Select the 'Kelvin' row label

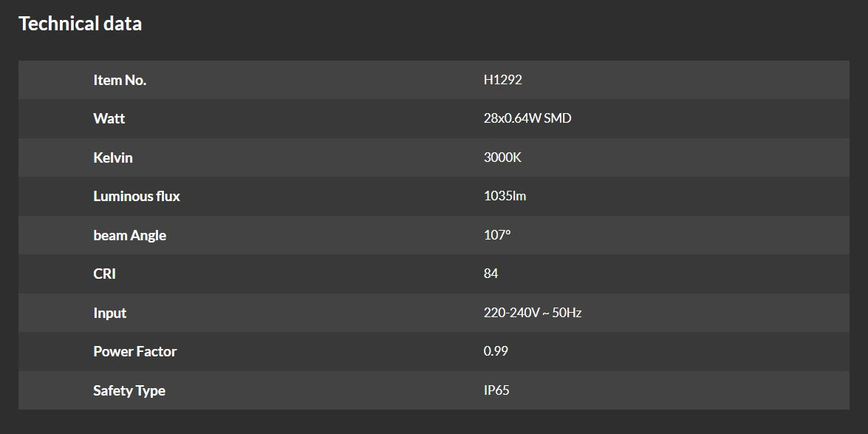coord(113,157)
